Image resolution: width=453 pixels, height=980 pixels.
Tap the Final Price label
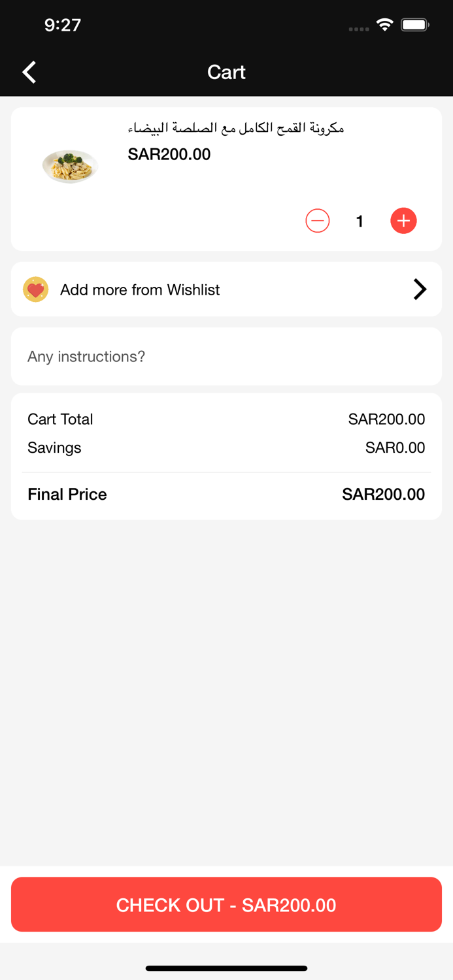[67, 494]
